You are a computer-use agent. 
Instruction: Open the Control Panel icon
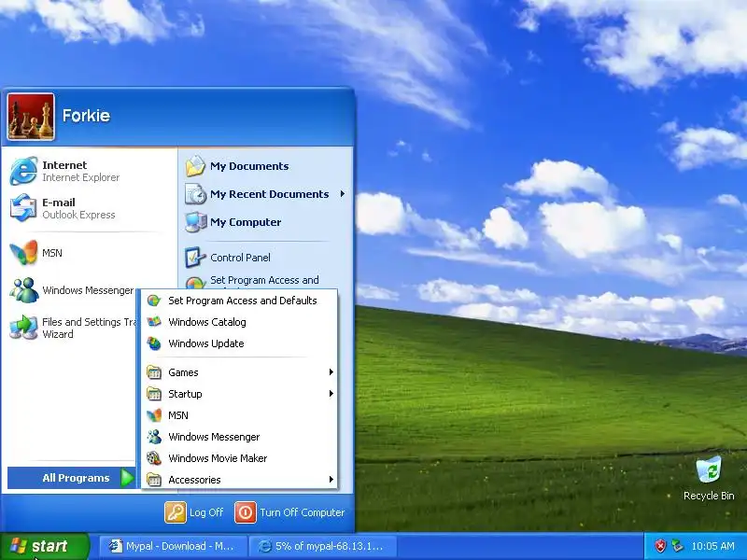tap(195, 258)
